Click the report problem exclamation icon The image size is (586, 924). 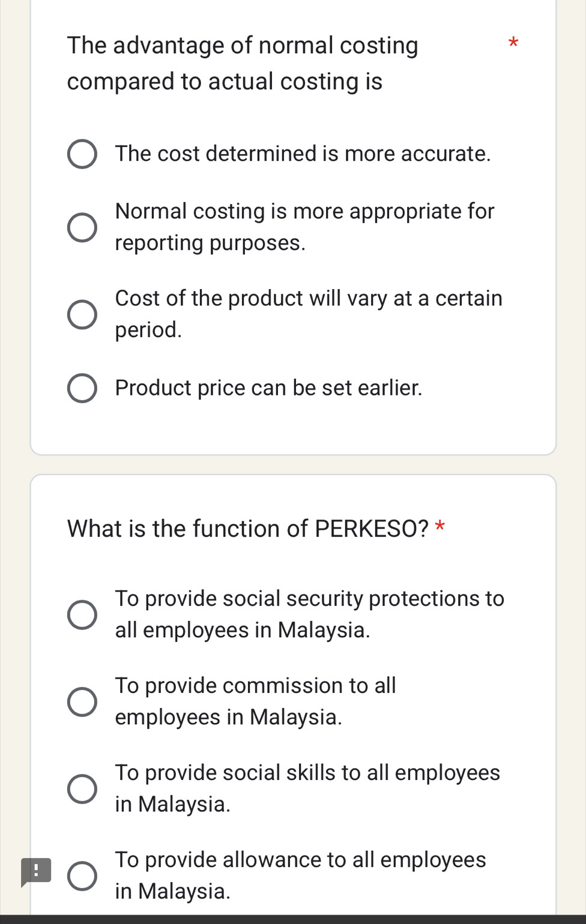pos(36,871)
